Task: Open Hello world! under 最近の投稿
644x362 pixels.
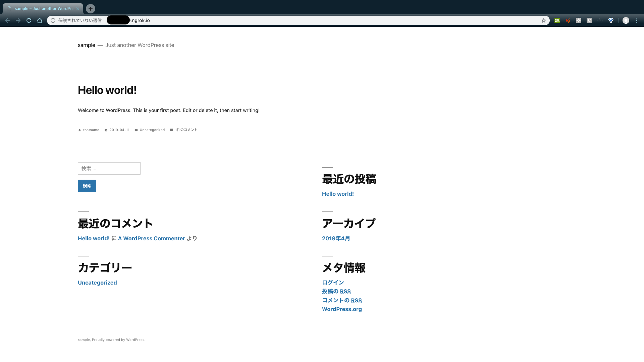Action: coord(338,194)
